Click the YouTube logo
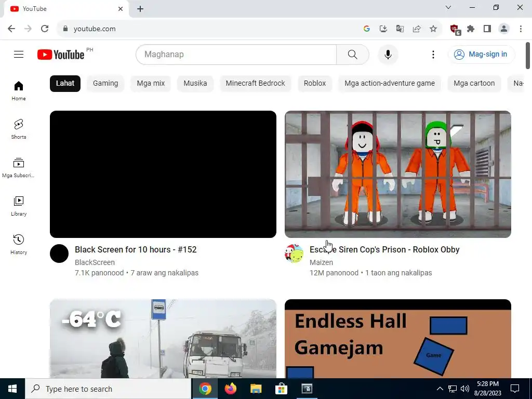Image resolution: width=532 pixels, height=399 pixels. tap(61, 54)
